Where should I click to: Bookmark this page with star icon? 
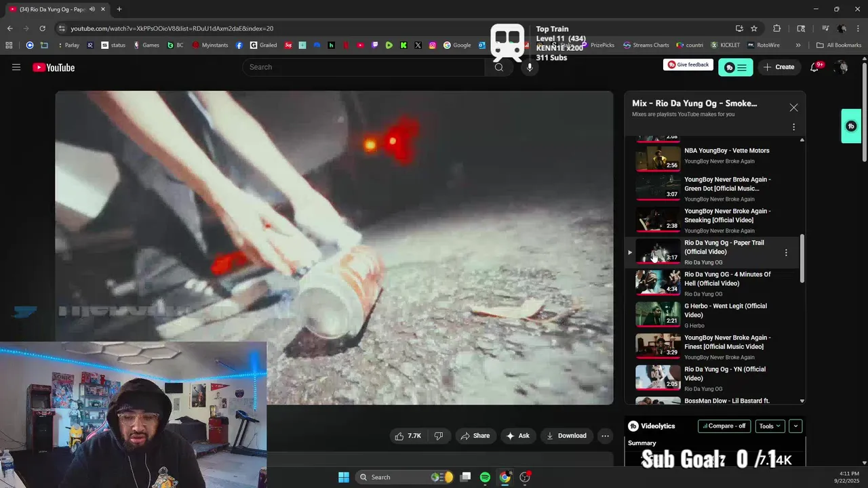(x=754, y=28)
